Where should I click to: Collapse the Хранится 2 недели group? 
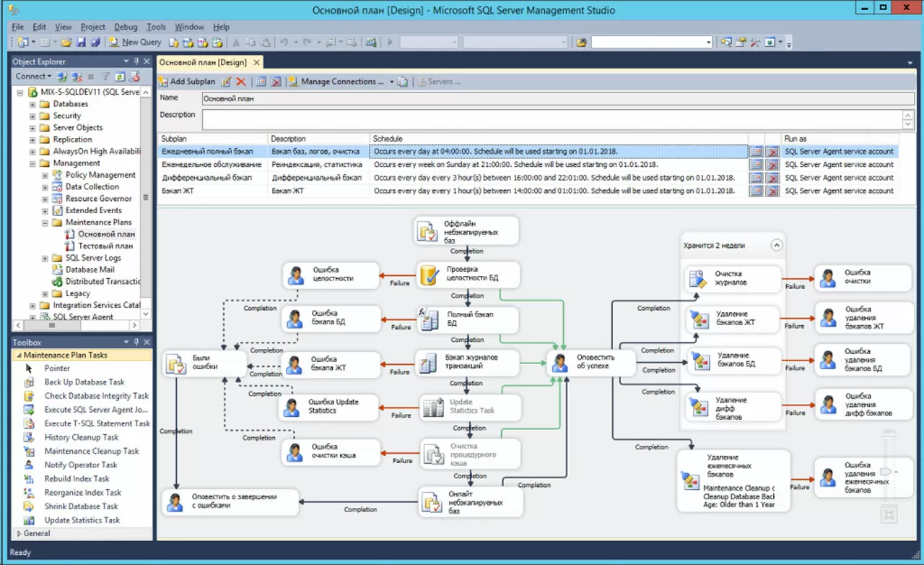777,245
